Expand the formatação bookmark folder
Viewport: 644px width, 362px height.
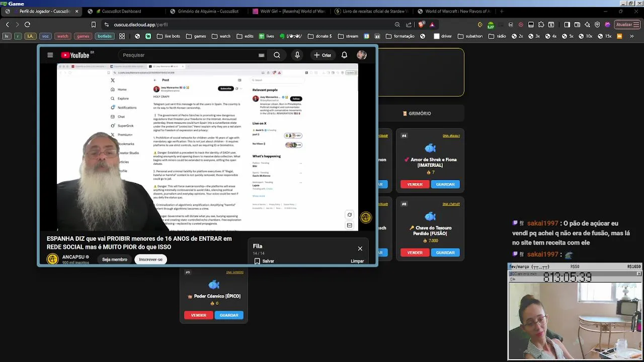click(x=400, y=36)
